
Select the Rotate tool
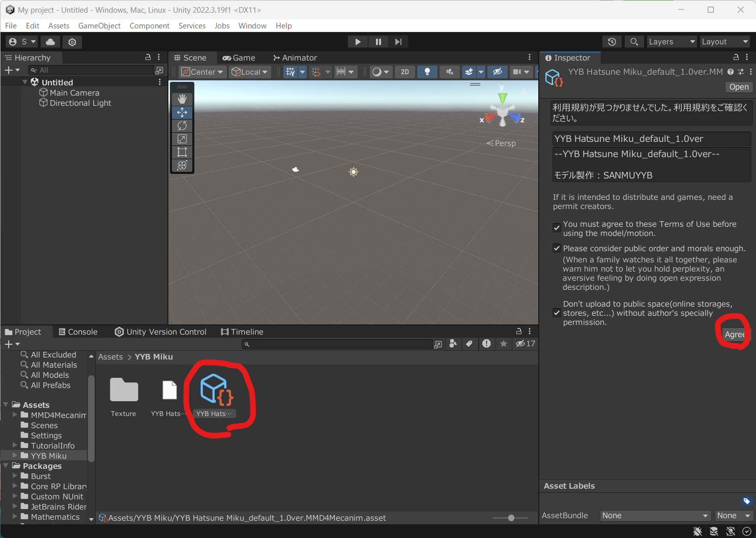click(182, 125)
